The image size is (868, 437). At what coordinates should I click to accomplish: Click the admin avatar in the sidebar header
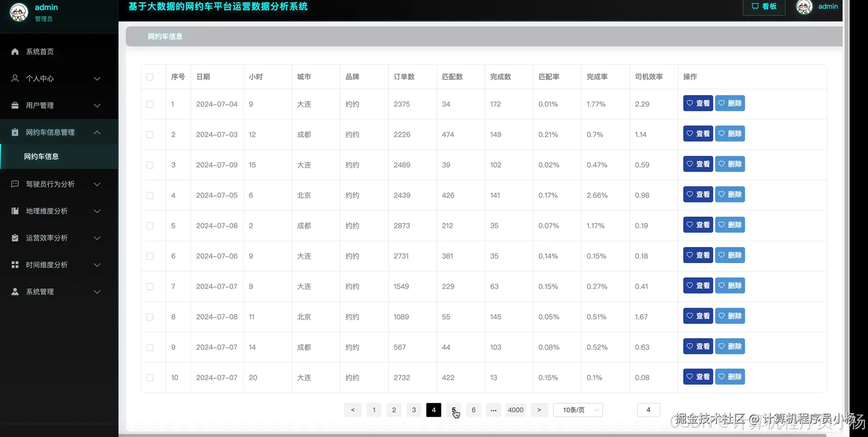[x=19, y=12]
